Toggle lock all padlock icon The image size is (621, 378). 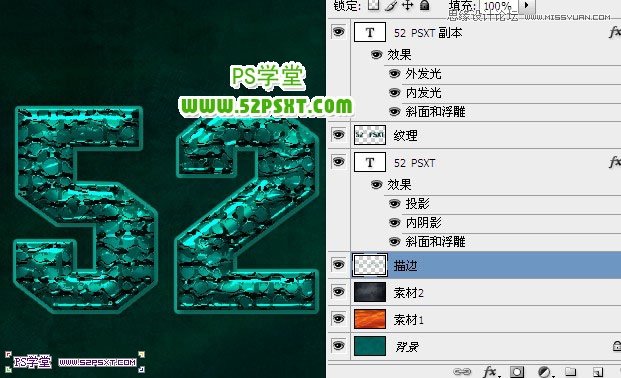(x=425, y=5)
